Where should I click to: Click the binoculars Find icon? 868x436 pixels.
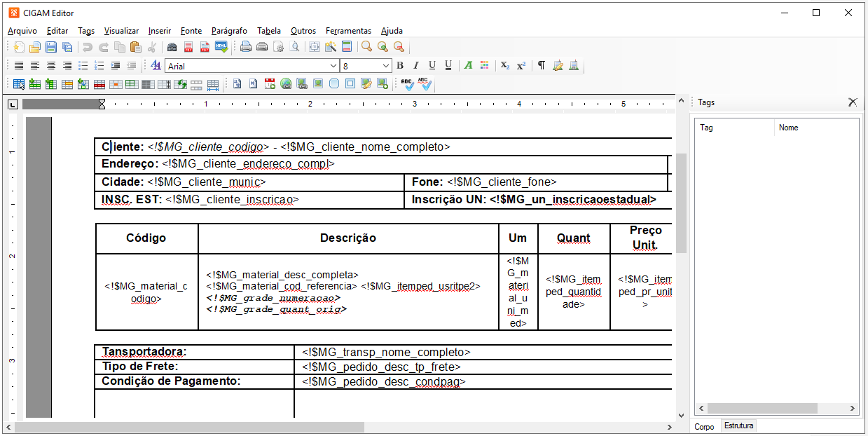172,47
